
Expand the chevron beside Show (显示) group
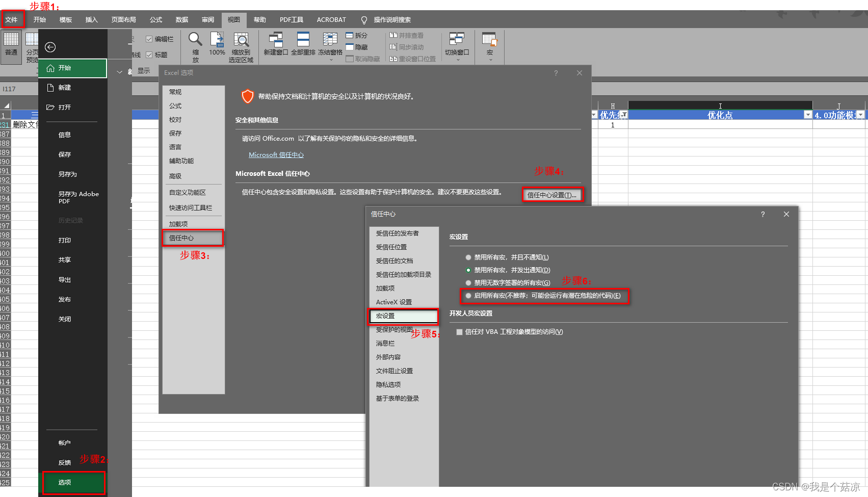click(120, 72)
